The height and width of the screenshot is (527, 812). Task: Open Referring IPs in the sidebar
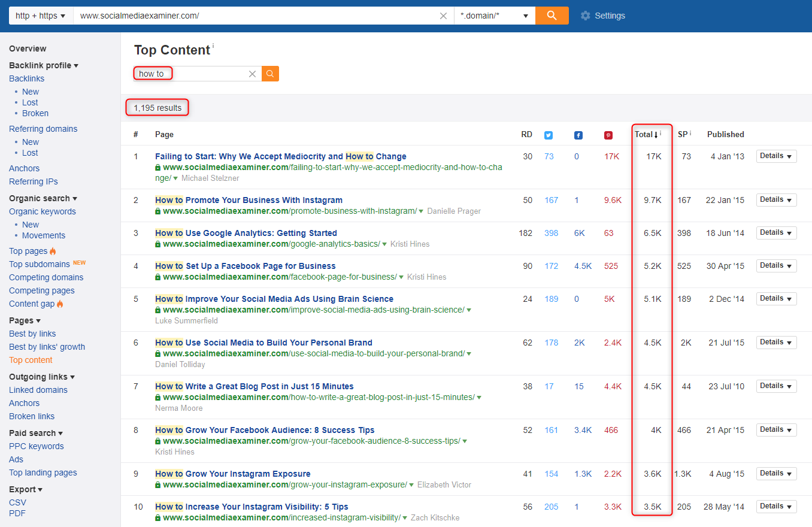tap(34, 181)
